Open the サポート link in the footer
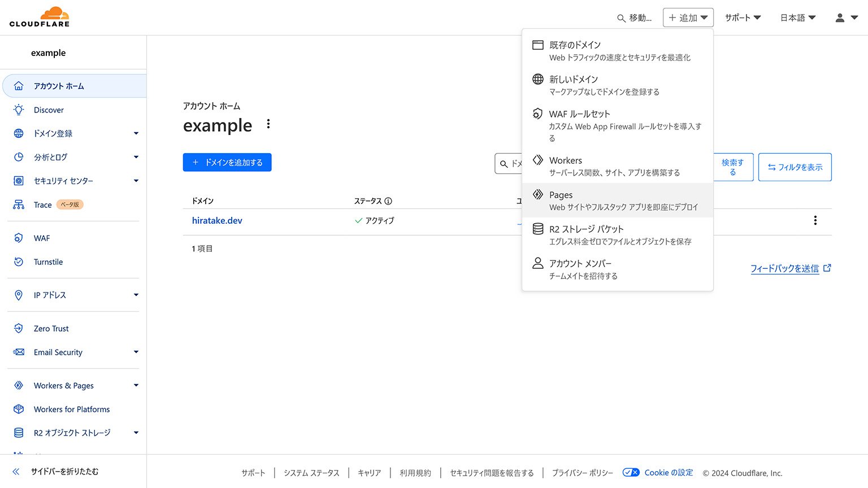868x488 pixels. click(253, 473)
